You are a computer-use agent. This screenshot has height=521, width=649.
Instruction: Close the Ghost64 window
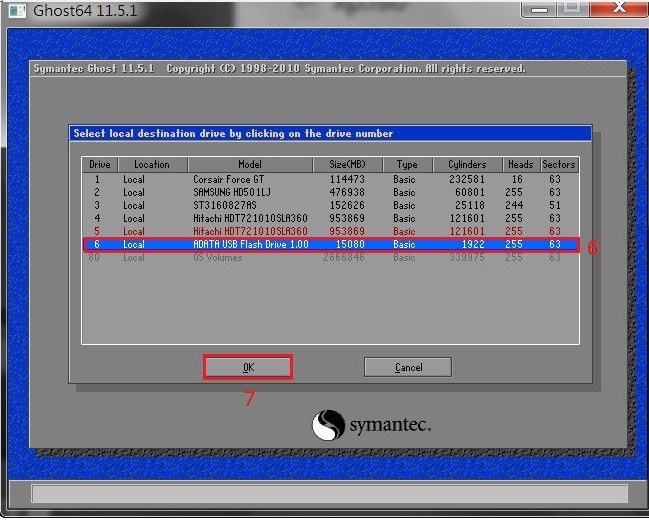(x=619, y=8)
